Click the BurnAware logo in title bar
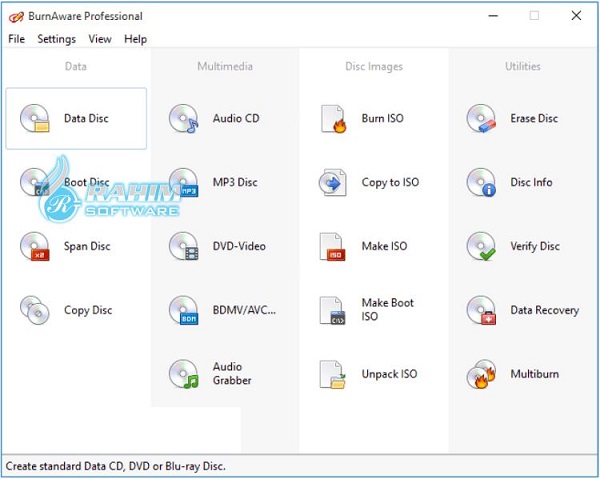Viewport: 600px width, 479px height. (x=16, y=16)
